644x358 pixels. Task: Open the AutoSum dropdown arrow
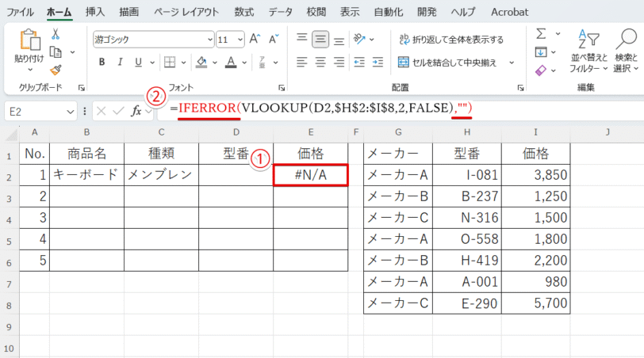coord(558,33)
